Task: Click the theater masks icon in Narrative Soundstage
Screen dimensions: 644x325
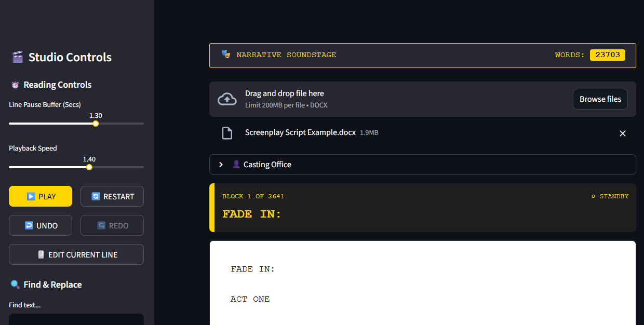Action: 225,54
